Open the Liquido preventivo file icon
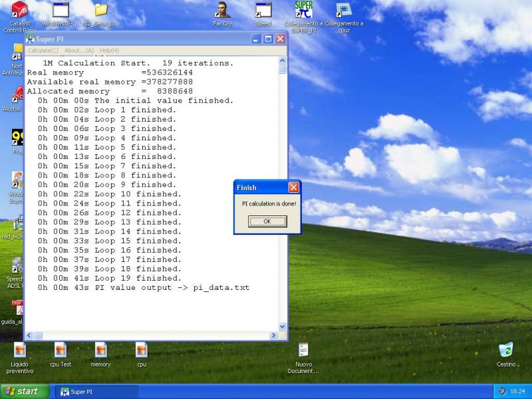 point(20,350)
